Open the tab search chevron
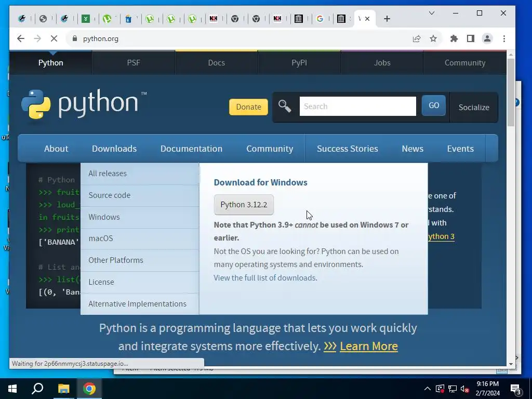 [432, 13]
